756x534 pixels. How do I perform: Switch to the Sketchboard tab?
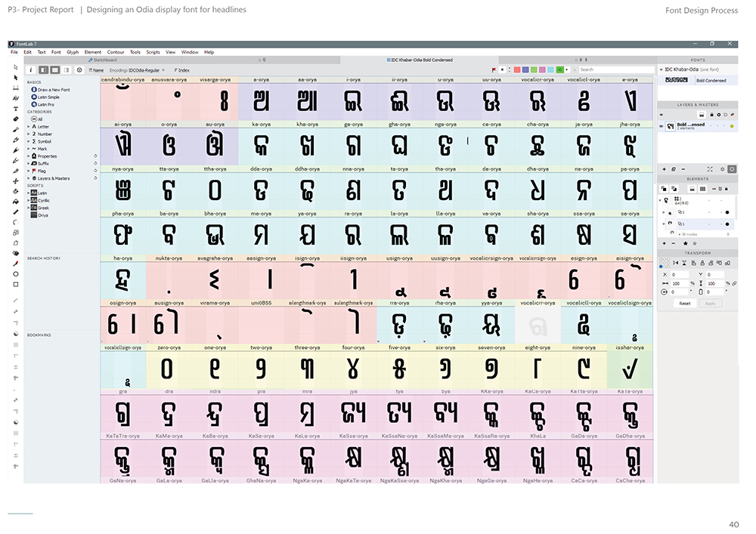click(x=103, y=60)
